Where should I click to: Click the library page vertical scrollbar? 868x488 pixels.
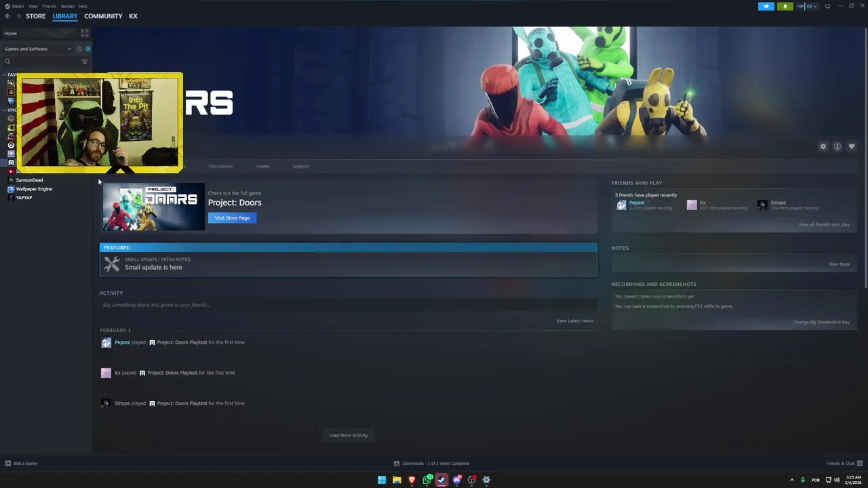click(865, 156)
